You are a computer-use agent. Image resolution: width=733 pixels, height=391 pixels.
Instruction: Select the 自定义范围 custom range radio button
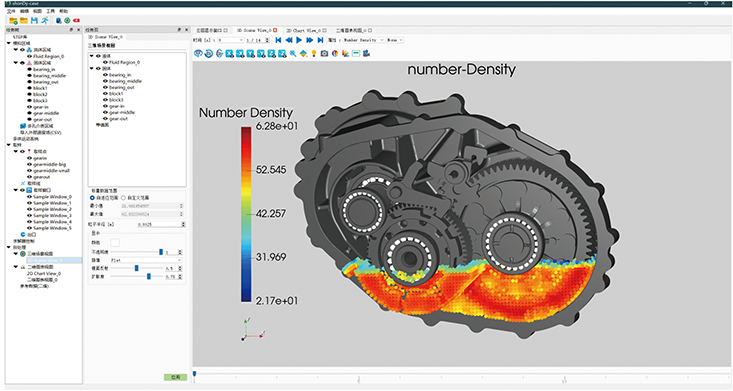[x=123, y=198]
